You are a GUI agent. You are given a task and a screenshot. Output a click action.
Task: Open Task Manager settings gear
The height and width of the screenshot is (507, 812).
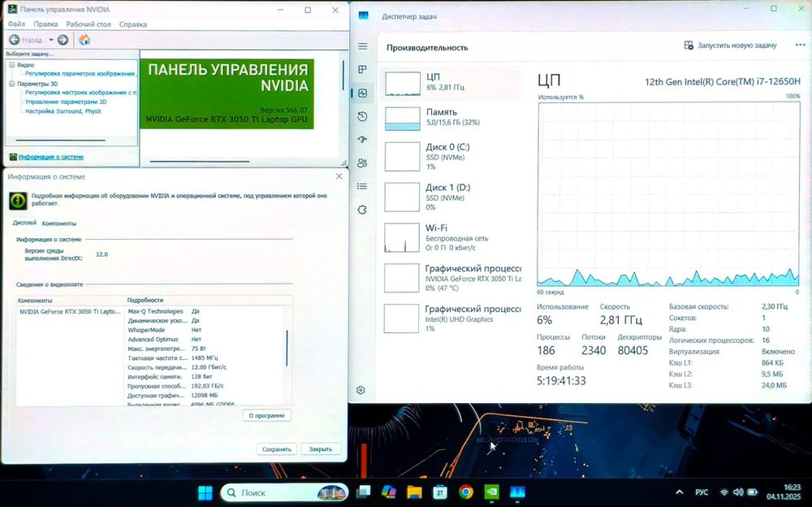361,390
